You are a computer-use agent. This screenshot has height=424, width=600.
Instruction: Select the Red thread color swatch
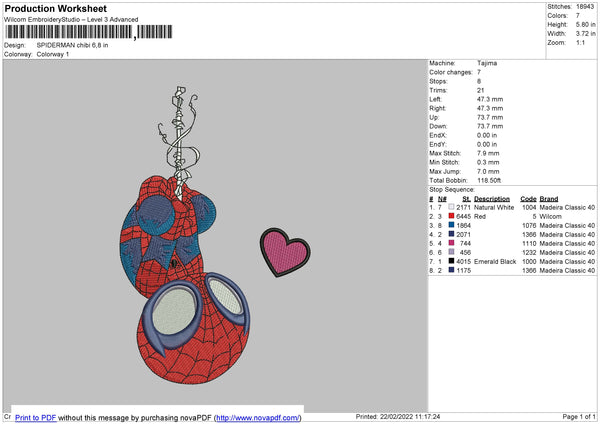click(451, 216)
